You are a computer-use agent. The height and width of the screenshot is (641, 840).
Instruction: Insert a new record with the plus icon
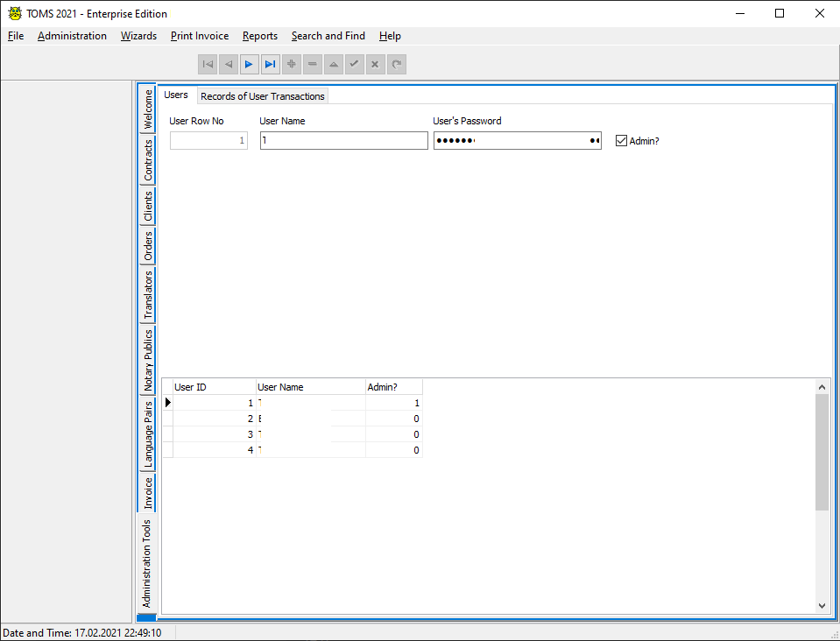click(292, 63)
